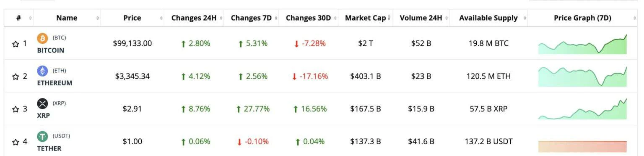
Task: Sort table by Price column sort arrows
Action: (x=161, y=18)
